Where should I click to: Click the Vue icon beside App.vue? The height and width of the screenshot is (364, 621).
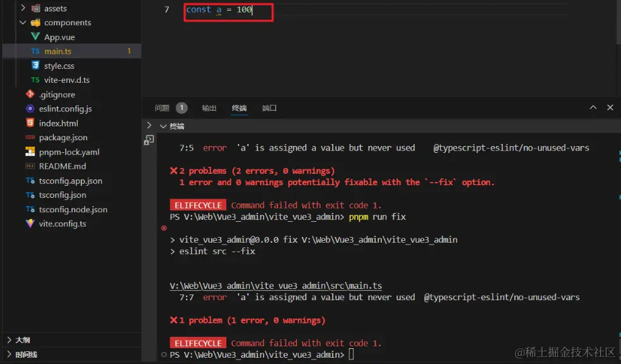pos(35,37)
